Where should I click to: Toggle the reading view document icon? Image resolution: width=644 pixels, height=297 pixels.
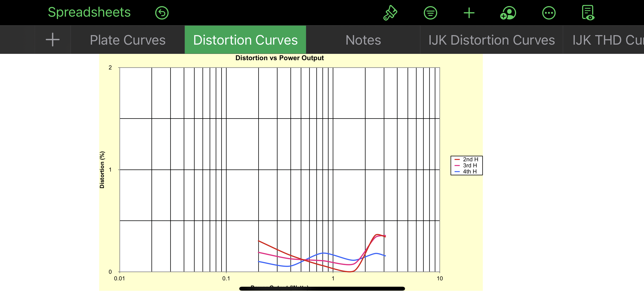coord(588,13)
